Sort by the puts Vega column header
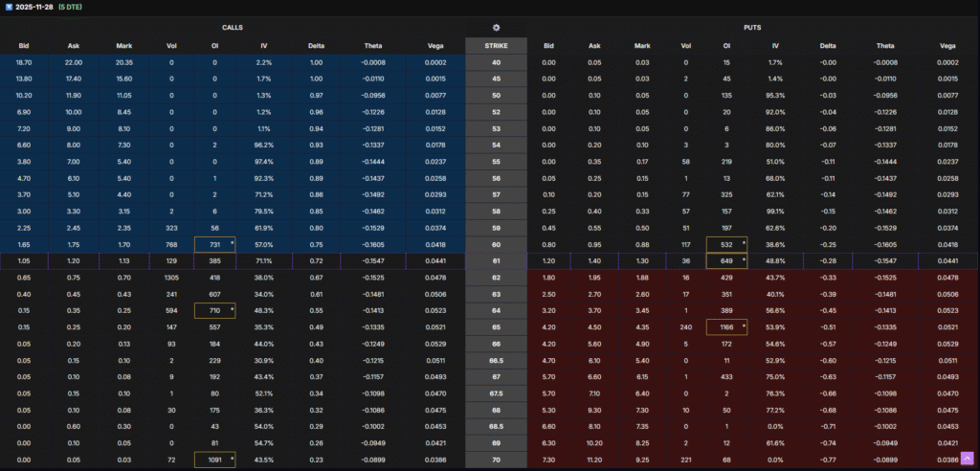This screenshot has width=980, height=471. (947, 45)
